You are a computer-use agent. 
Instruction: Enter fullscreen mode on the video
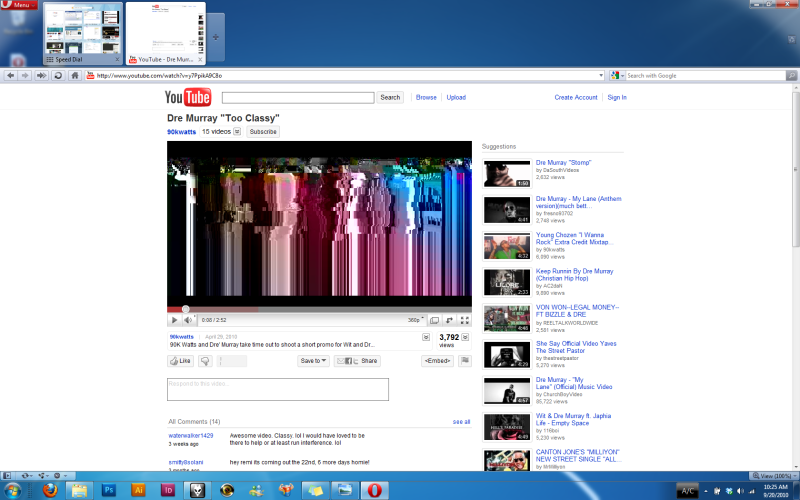point(465,320)
